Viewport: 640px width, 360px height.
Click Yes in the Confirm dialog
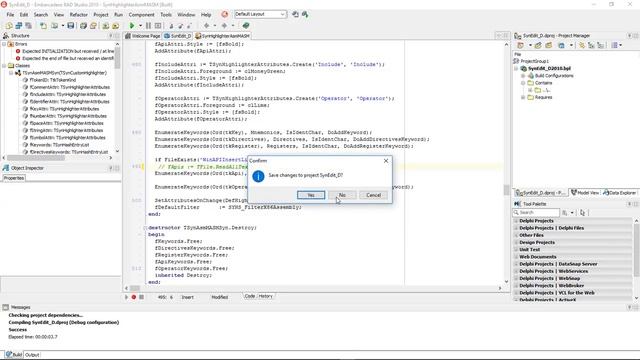coord(311,195)
